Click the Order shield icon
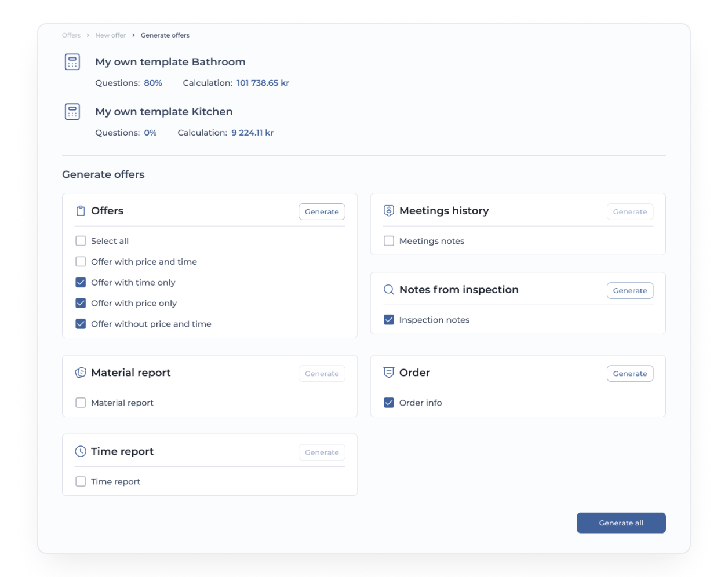728x577 pixels. click(x=389, y=373)
